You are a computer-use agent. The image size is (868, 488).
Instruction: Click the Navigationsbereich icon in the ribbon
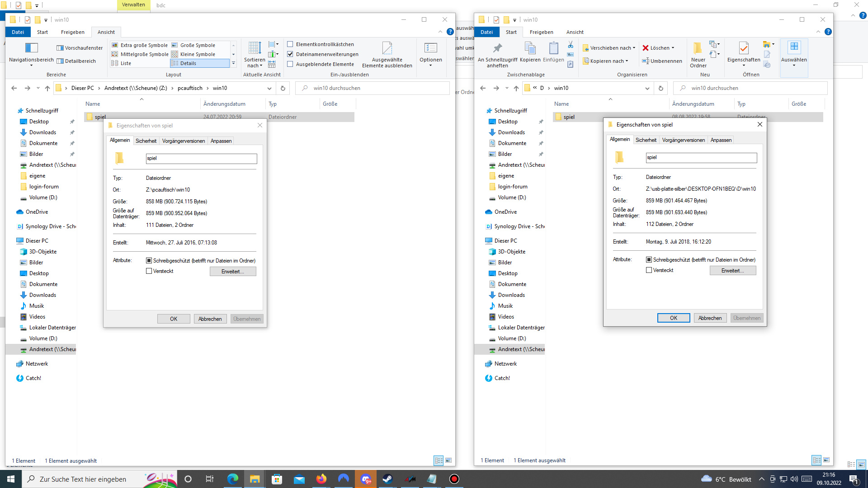tap(31, 48)
